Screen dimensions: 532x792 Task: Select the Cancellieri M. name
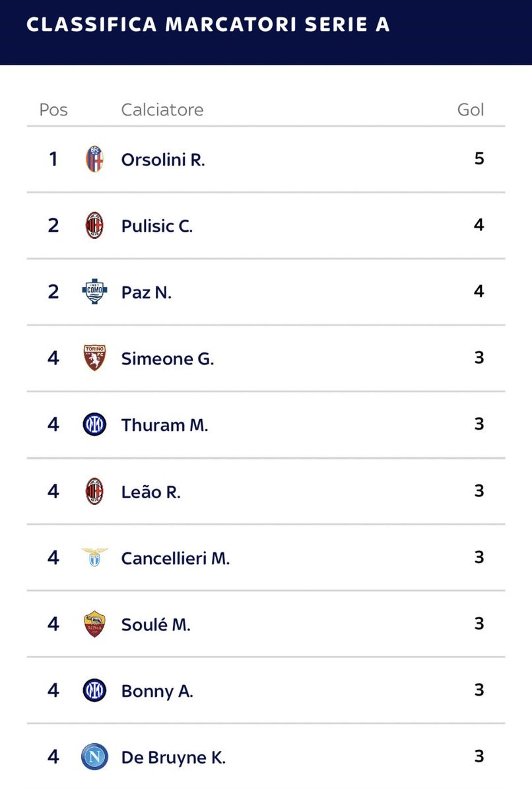176,558
